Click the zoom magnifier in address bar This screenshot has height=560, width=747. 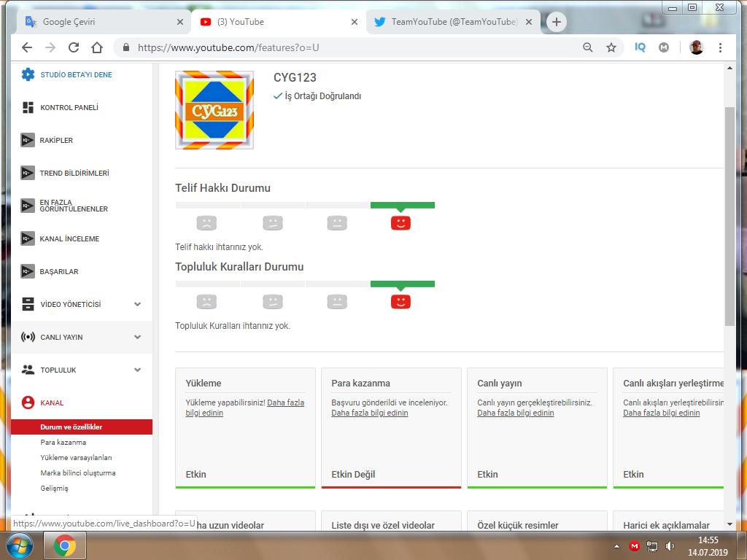coord(588,47)
